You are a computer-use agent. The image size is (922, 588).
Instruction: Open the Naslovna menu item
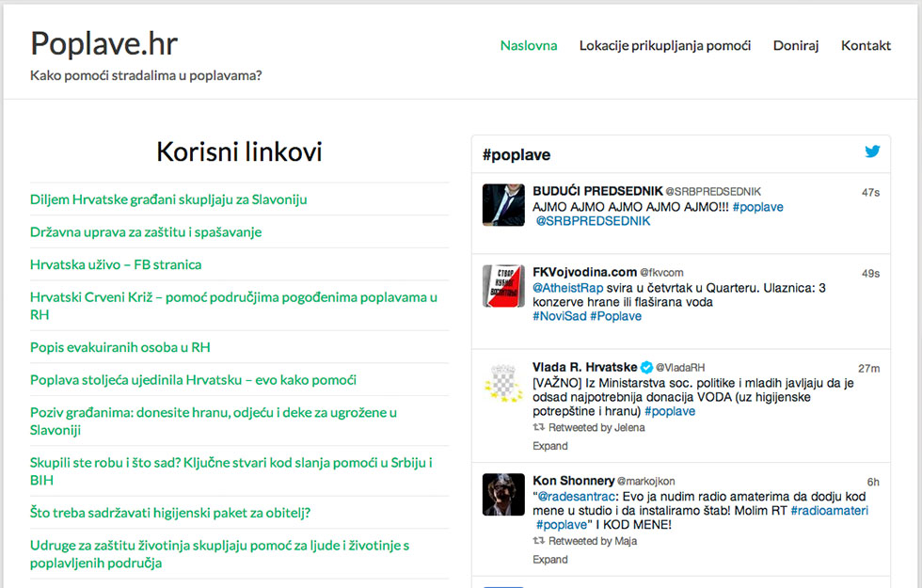click(529, 45)
